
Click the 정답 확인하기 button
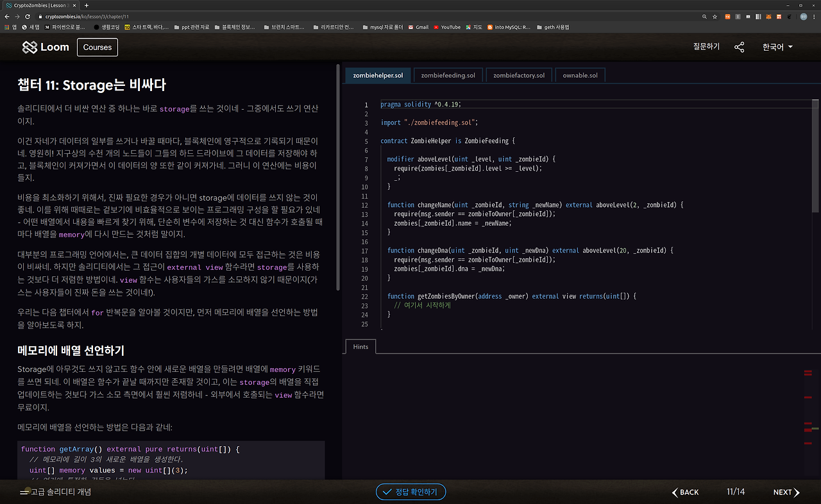click(x=410, y=492)
